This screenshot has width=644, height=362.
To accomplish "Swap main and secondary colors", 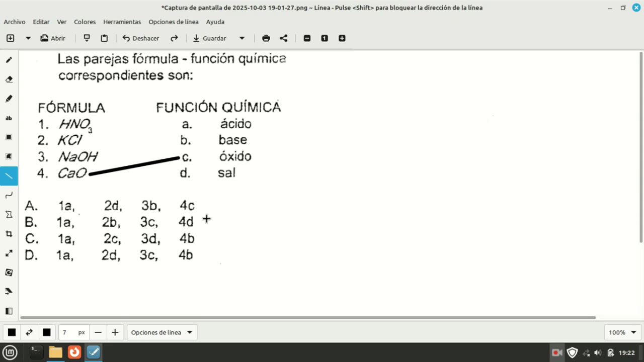I will (29, 332).
